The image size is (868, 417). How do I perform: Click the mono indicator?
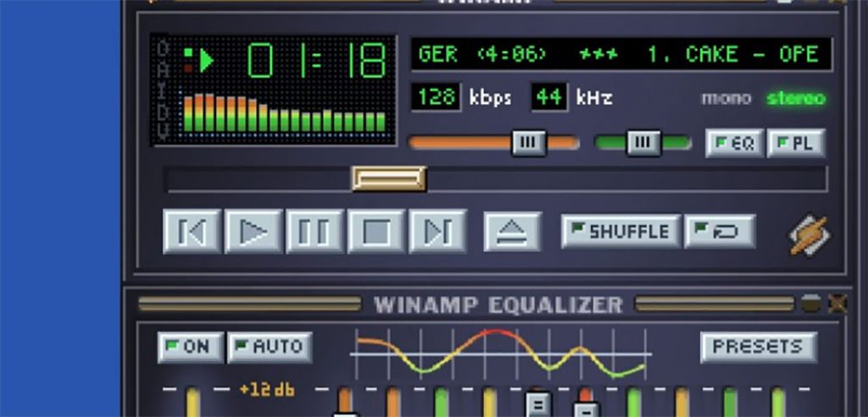(726, 98)
